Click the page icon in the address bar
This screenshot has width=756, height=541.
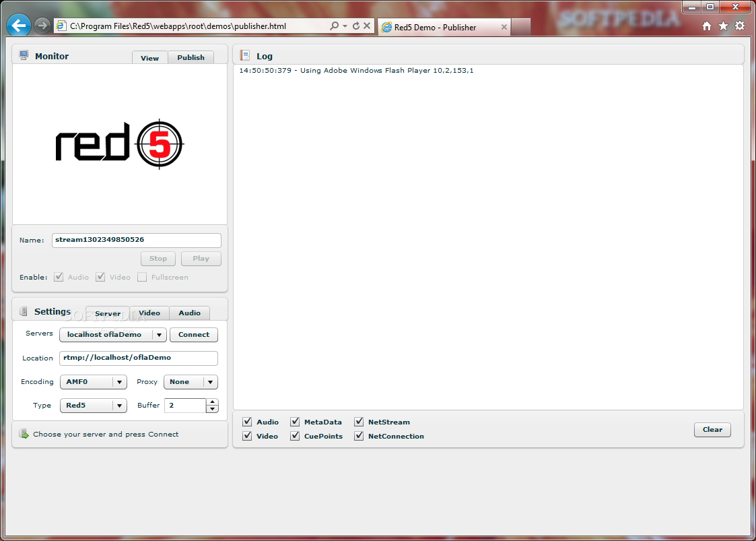[61, 26]
